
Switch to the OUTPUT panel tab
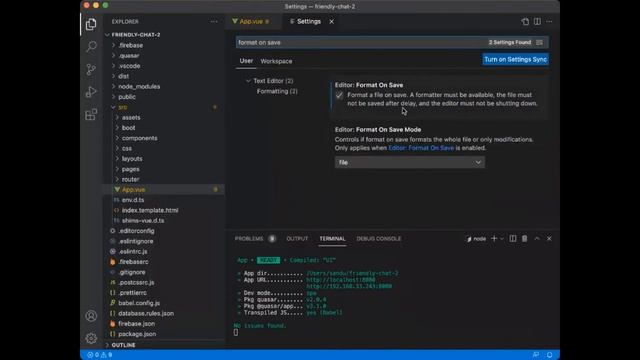click(297, 239)
